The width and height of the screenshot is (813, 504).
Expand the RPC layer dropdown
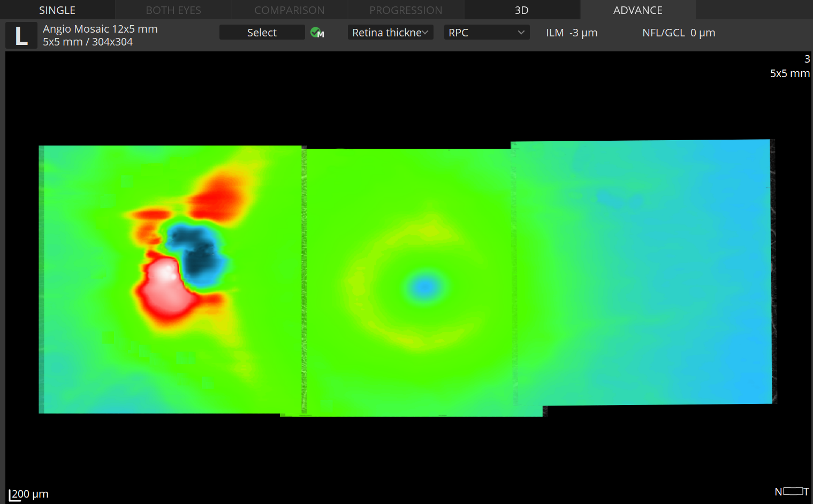point(487,33)
